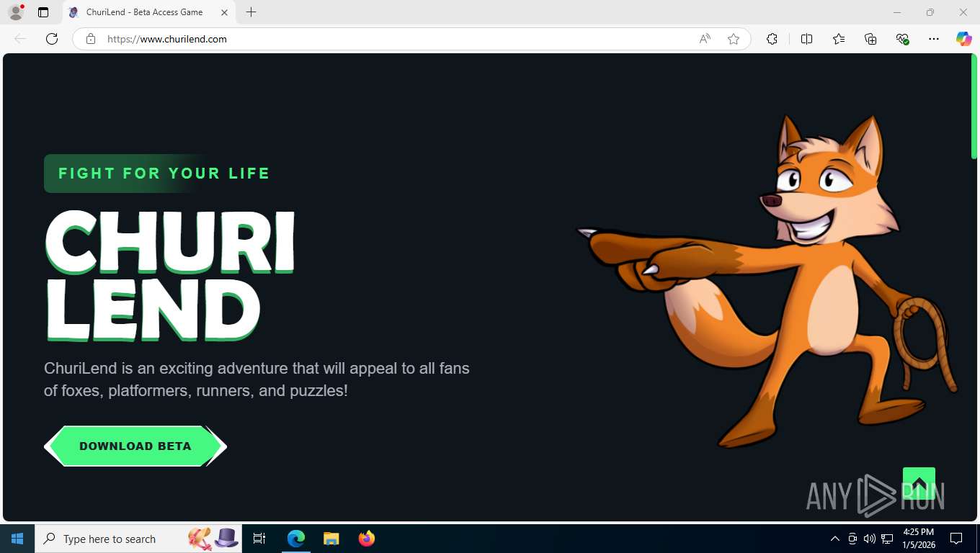Open a new browser tab
This screenshot has width=980, height=553.
pyautogui.click(x=251, y=12)
